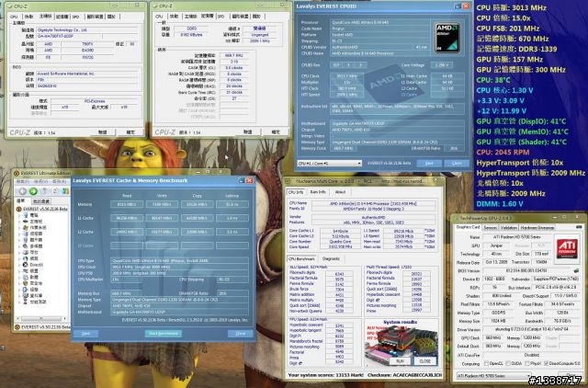Click the 存放 storage icon in EVEREST tree
This screenshot has width=588, height=388.
(26, 252)
